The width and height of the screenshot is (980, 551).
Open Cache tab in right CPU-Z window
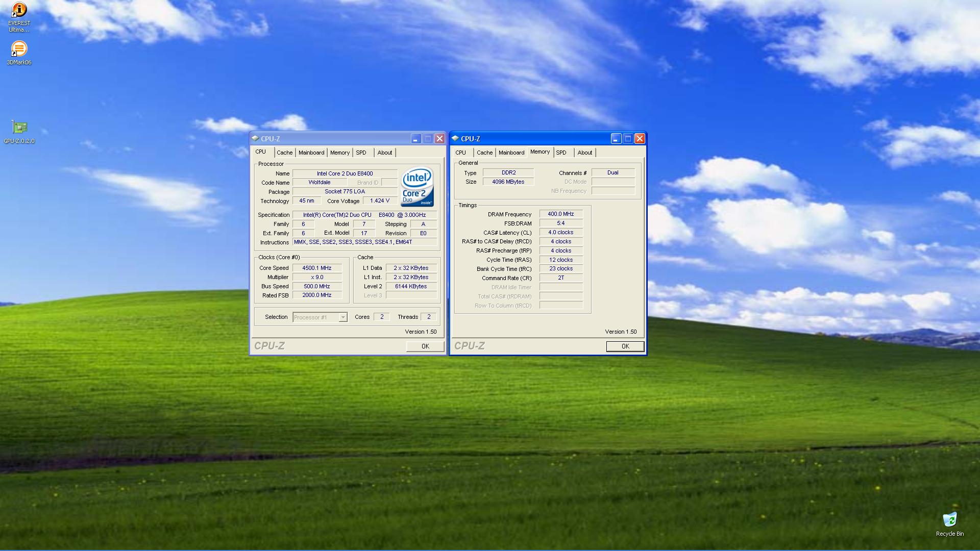point(485,153)
